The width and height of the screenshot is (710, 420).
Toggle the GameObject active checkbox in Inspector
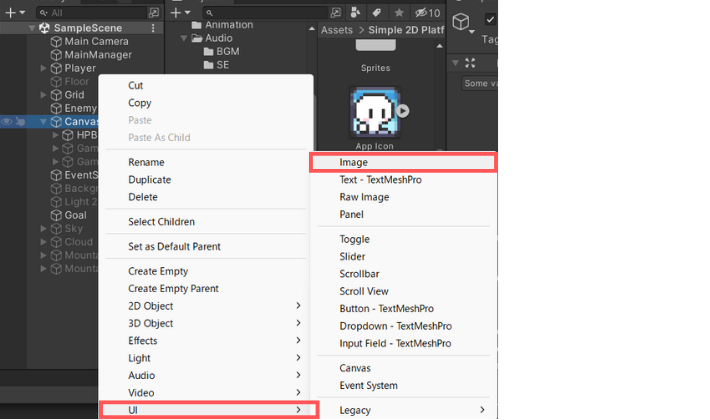click(x=490, y=20)
